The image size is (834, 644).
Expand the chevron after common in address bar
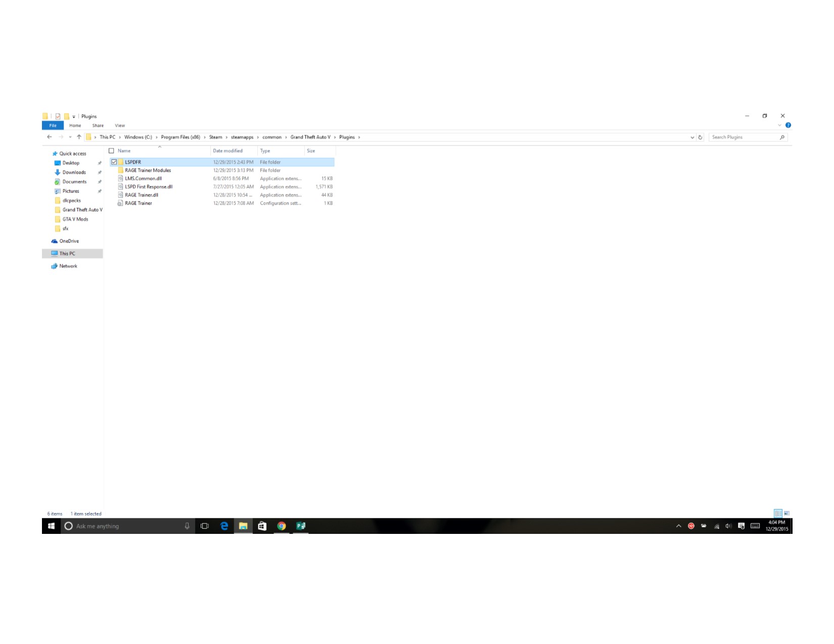tap(286, 137)
